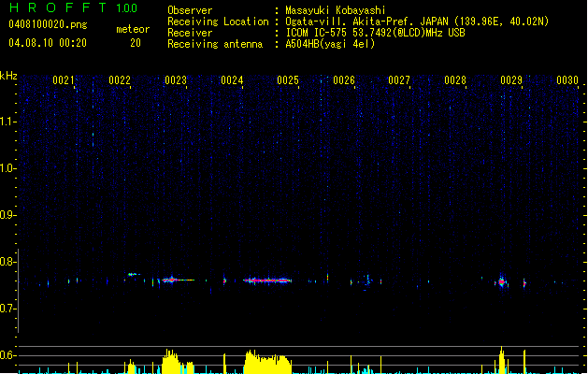Click time marker 0029

[511, 80]
